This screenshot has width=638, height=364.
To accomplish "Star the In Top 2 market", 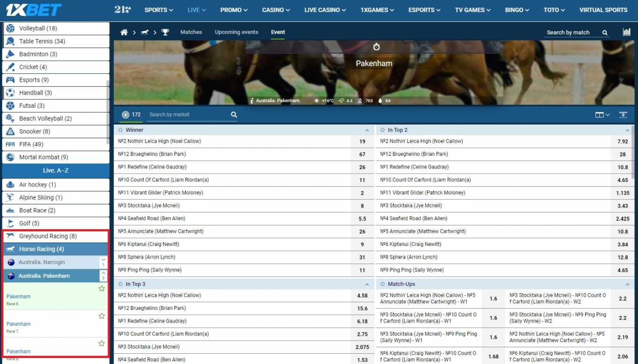I will [383, 130].
